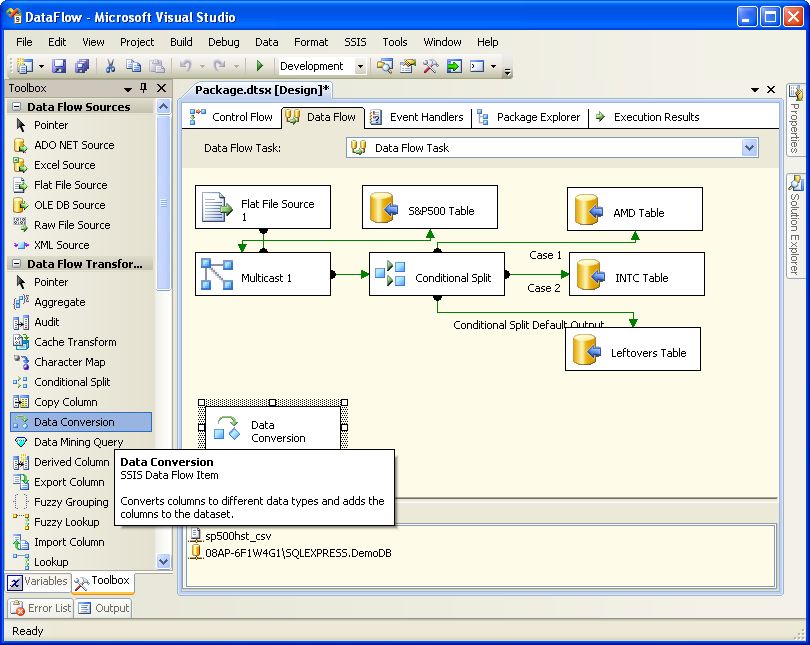Close the Package.dtsx design document
Screen dimensions: 810x645
771,90
